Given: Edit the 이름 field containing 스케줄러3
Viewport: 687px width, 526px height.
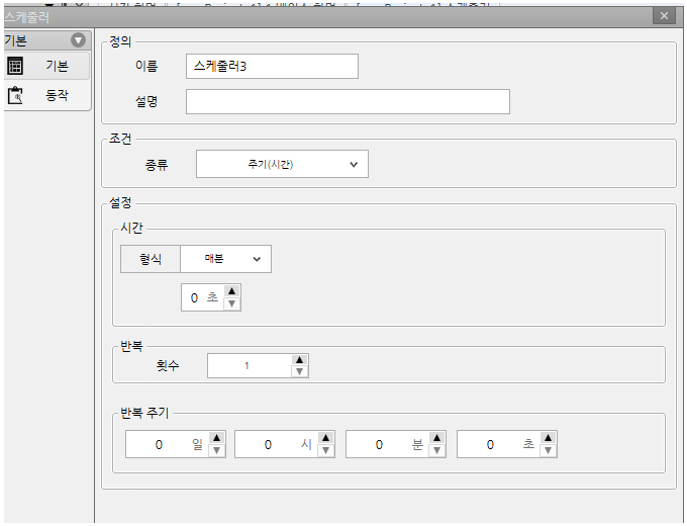Looking at the screenshot, I should tap(272, 66).
